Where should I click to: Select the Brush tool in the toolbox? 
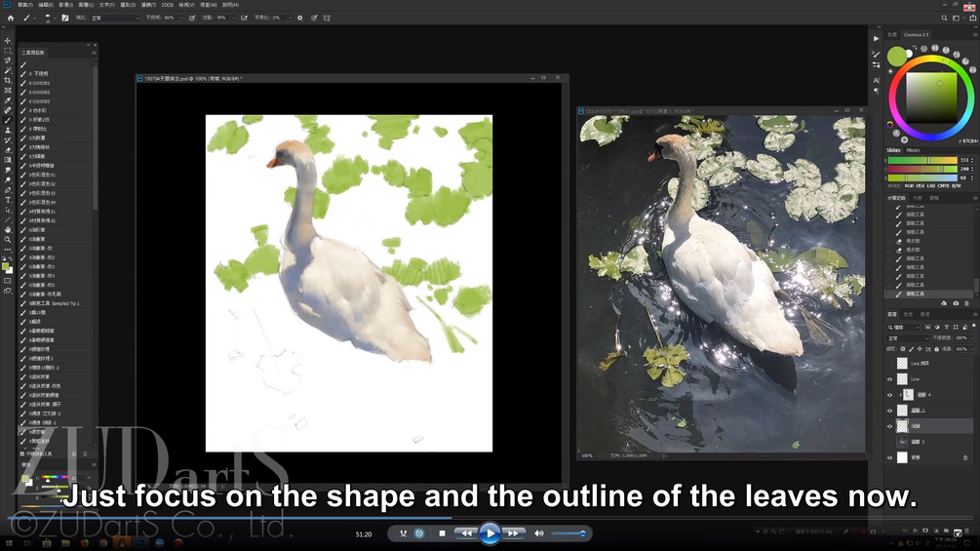point(8,120)
